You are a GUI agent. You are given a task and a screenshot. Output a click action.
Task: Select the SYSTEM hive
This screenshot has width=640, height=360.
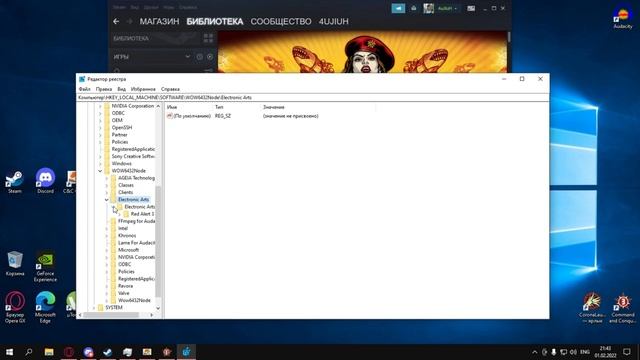pyautogui.click(x=113, y=307)
